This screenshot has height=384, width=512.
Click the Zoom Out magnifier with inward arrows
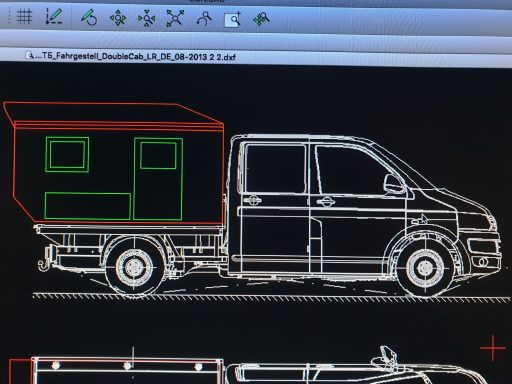tap(146, 18)
